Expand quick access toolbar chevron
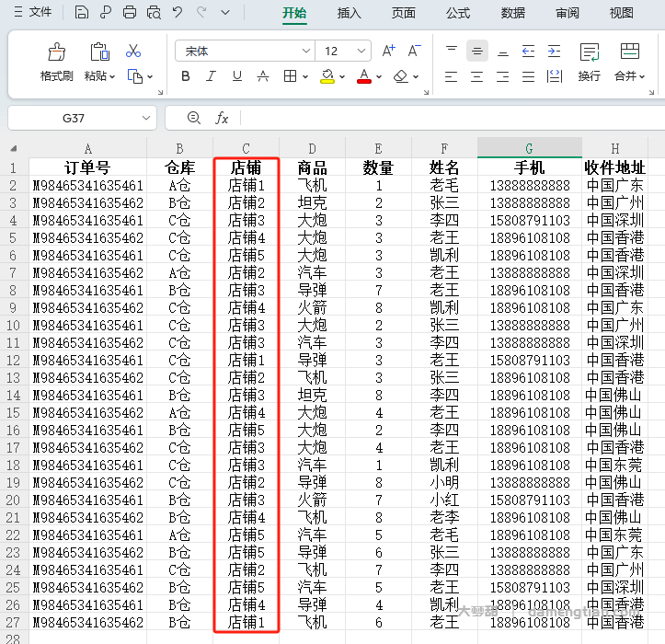This screenshot has height=644, width=665. tap(225, 13)
